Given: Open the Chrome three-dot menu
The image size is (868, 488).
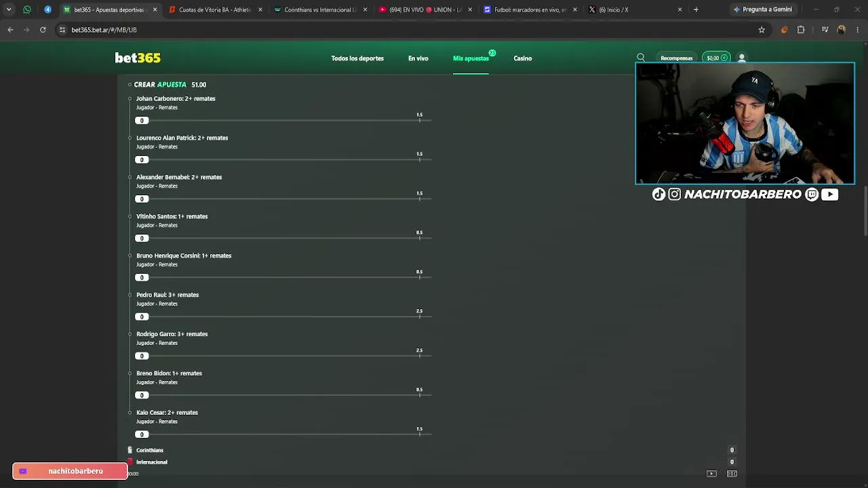Looking at the screenshot, I should pyautogui.click(x=859, y=30).
